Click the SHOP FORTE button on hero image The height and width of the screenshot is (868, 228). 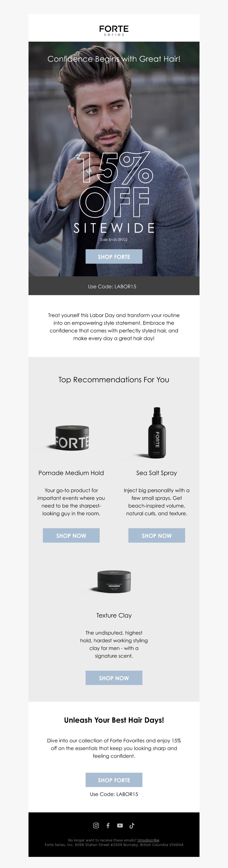coord(114,256)
